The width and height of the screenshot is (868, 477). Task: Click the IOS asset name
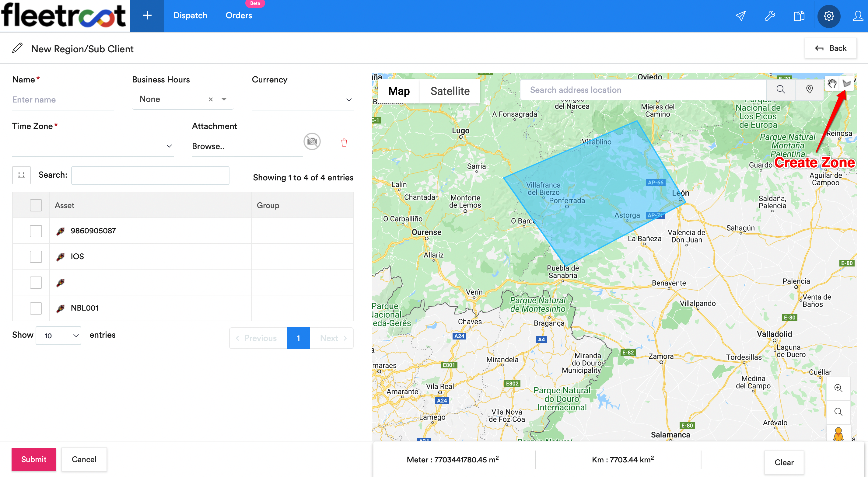click(77, 256)
